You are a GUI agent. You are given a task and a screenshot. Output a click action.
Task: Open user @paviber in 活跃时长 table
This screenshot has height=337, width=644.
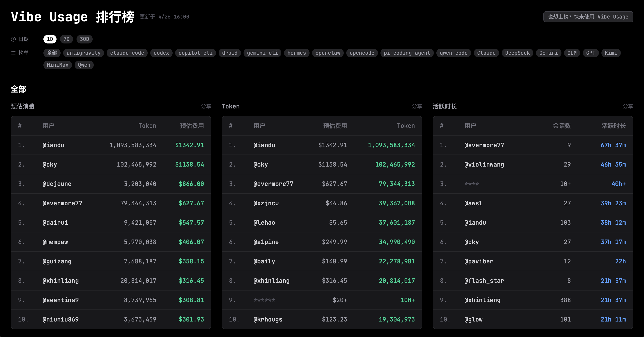[x=479, y=261]
